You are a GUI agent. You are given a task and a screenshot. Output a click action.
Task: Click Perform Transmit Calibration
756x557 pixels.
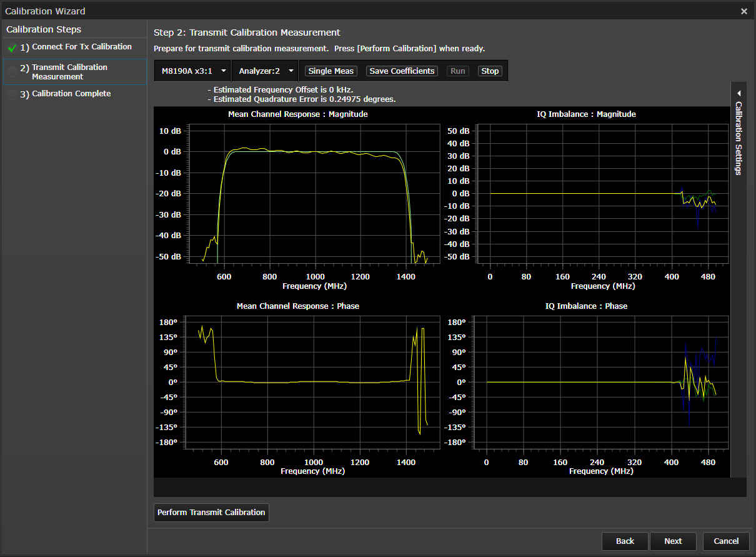[211, 513]
